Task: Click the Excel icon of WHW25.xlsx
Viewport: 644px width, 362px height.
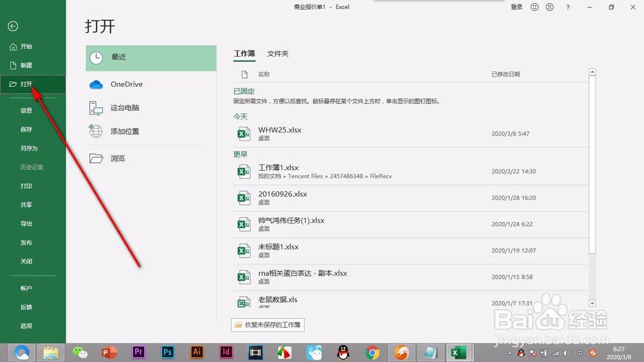Action: 243,134
